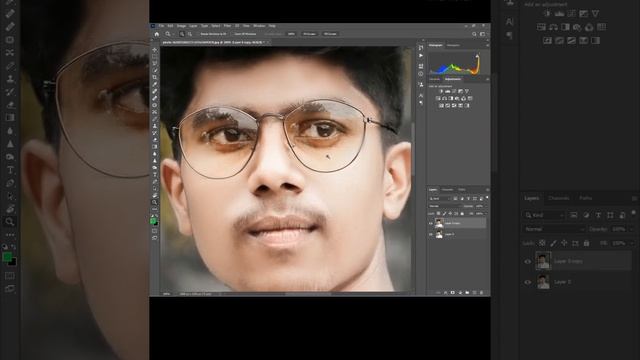Open the layer filter Kind dropdown

pos(439,199)
